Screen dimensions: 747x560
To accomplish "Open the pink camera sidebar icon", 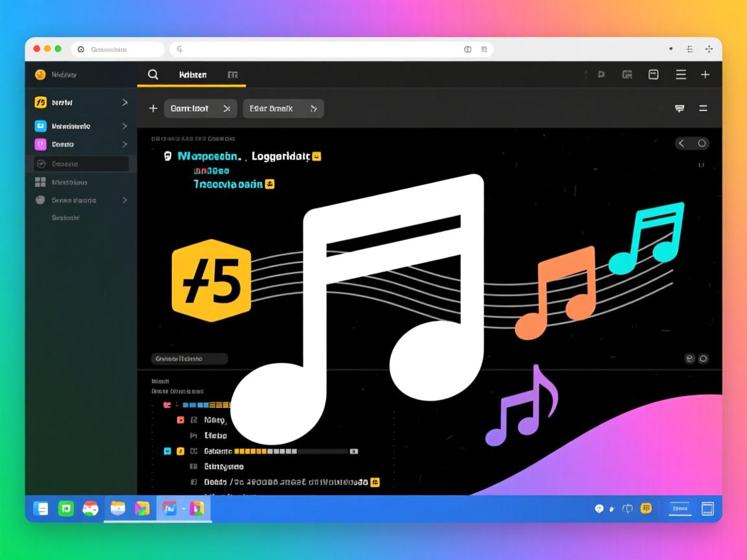I will pos(40,144).
